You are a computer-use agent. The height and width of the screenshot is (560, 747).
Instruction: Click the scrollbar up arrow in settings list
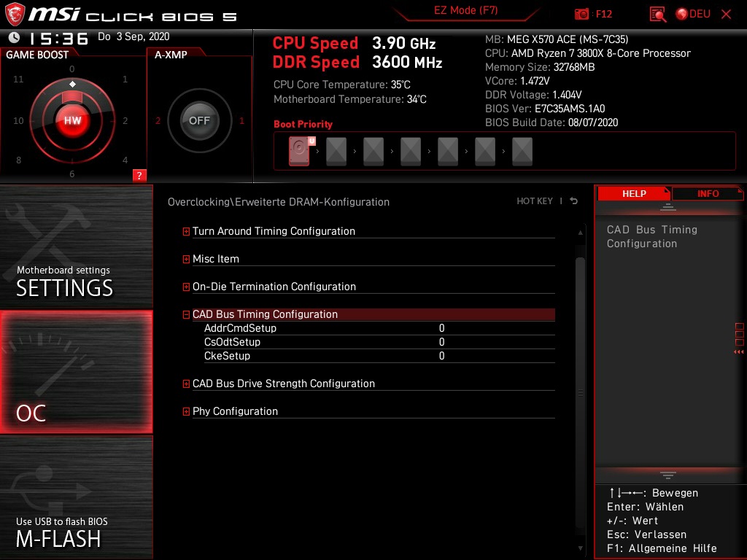point(580,233)
